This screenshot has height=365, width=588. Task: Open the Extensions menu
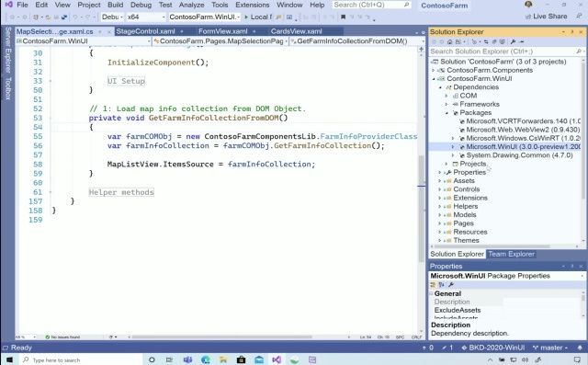253,5
